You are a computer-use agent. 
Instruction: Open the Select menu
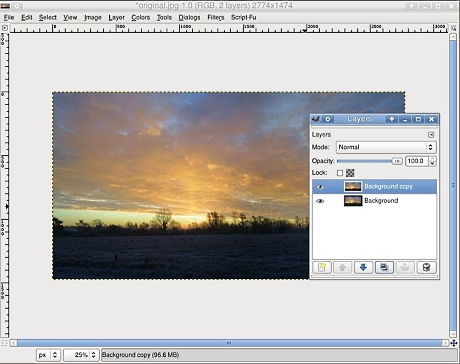click(48, 17)
